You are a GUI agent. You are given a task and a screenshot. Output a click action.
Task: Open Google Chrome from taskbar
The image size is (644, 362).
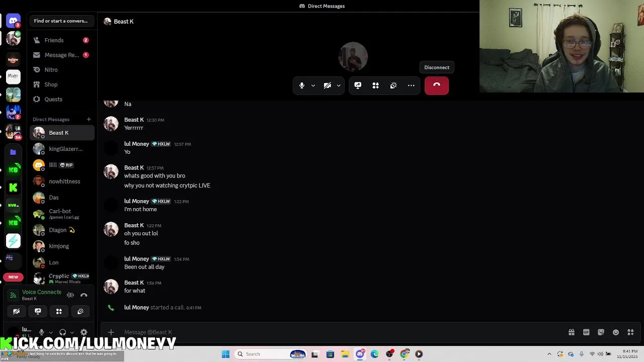(x=405, y=354)
